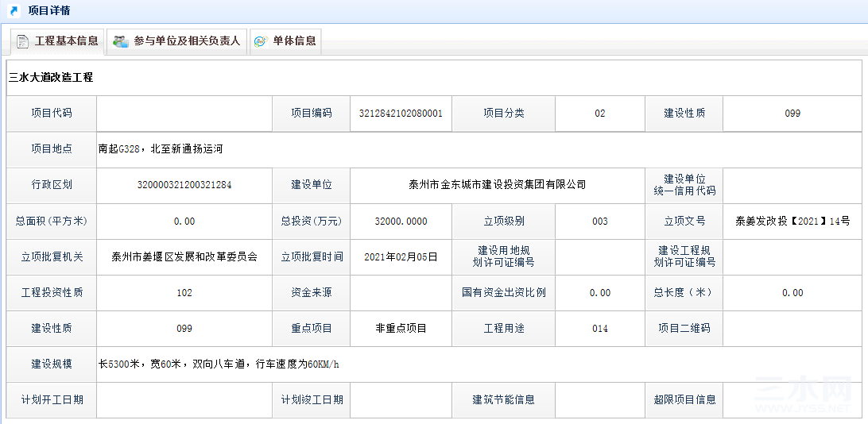Click the 建筑节能信息 label
868x424 pixels.
(x=504, y=399)
